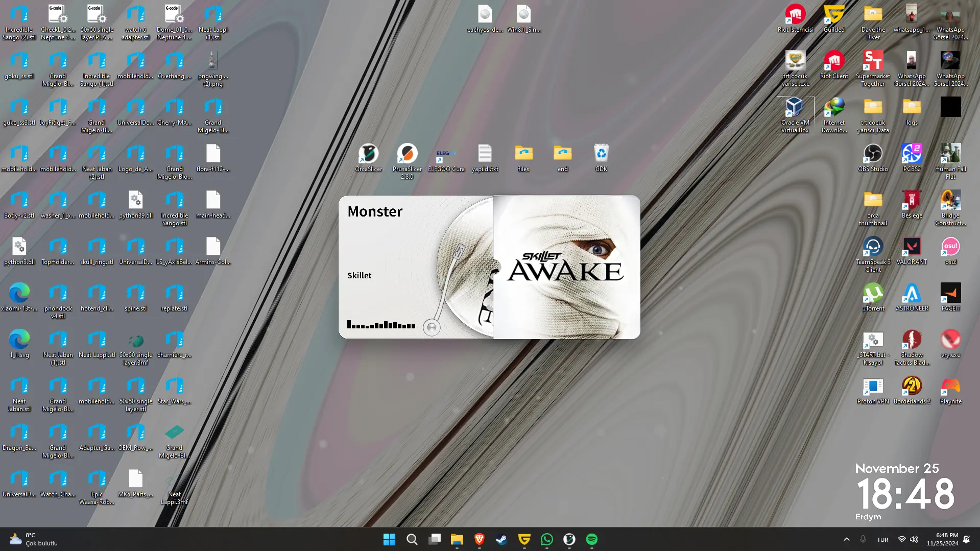
Task: Open Borderlands 2 shortcut
Action: (x=912, y=390)
